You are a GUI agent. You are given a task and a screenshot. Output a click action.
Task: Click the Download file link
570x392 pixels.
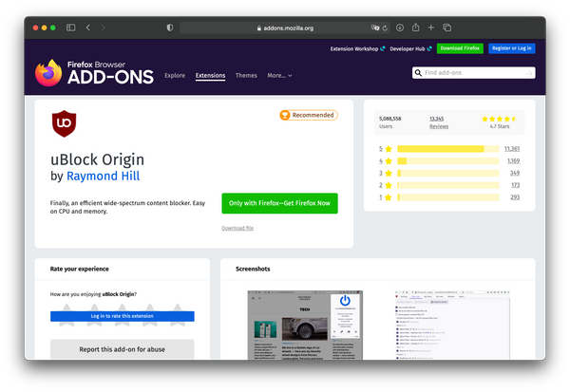pos(237,228)
